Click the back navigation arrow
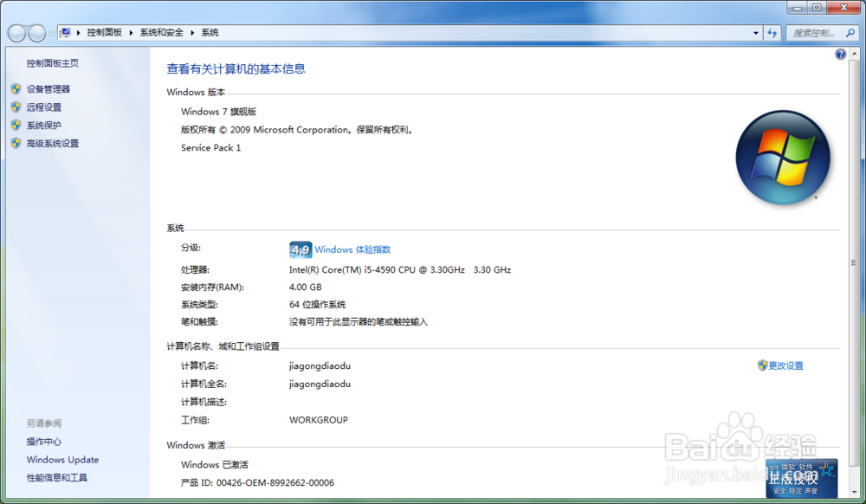Image resolution: width=866 pixels, height=504 pixels. pyautogui.click(x=16, y=32)
